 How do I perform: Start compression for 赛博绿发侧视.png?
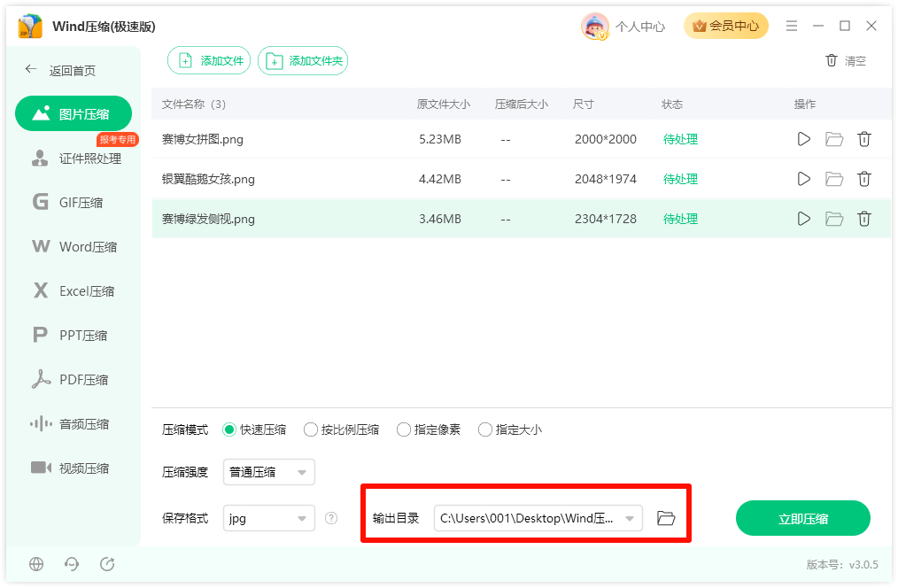click(x=803, y=219)
